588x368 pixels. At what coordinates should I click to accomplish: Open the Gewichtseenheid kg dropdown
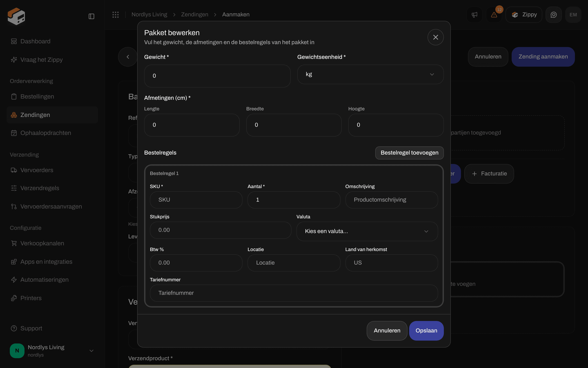(370, 74)
